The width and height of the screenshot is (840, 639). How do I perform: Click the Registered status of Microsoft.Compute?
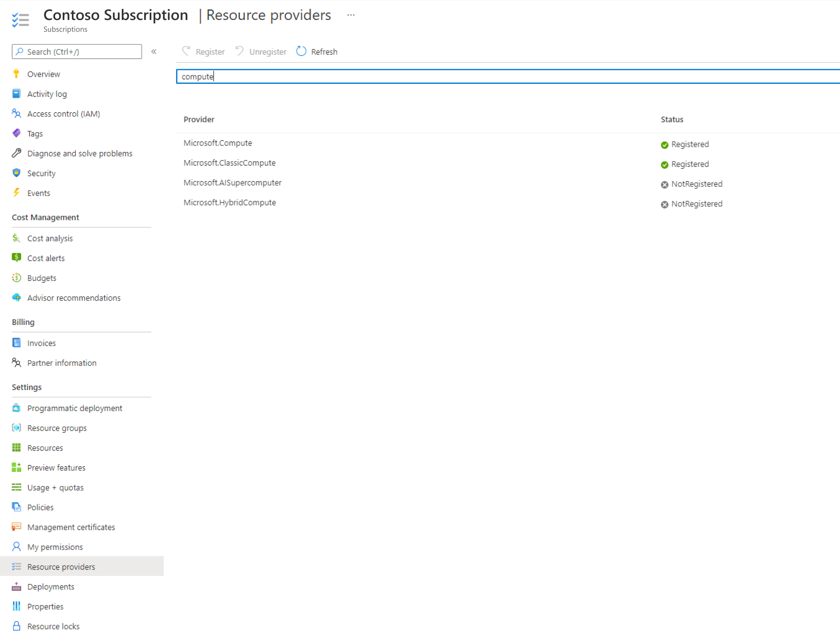685,144
